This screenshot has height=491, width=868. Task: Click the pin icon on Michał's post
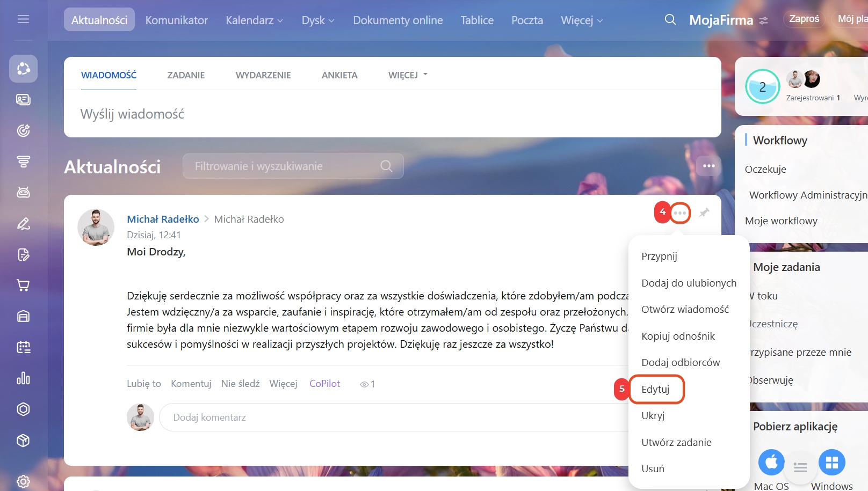[704, 213]
